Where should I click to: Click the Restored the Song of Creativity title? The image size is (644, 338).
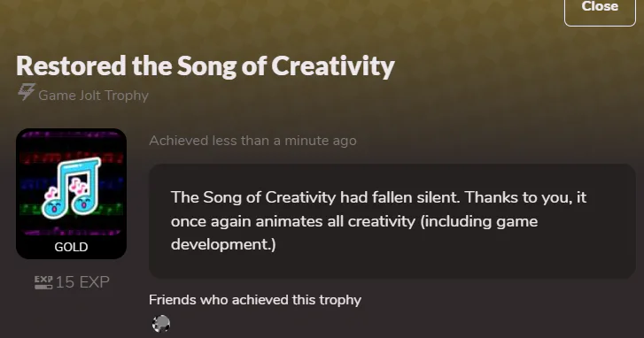click(x=206, y=66)
